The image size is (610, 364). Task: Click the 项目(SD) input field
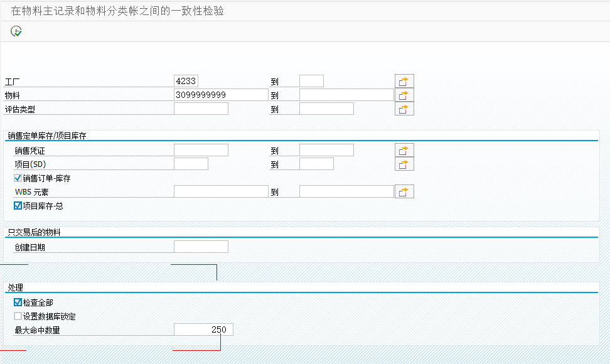[191, 163]
